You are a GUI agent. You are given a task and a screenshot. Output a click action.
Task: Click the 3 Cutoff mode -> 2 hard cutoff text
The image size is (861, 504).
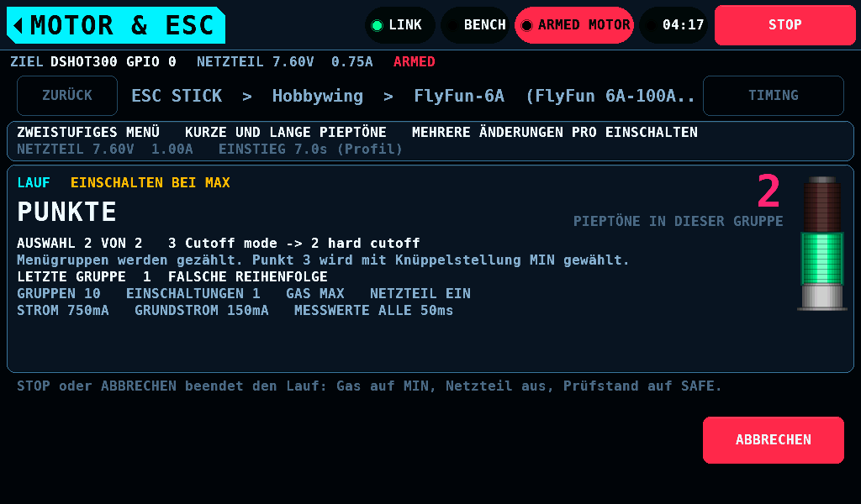coord(294,243)
